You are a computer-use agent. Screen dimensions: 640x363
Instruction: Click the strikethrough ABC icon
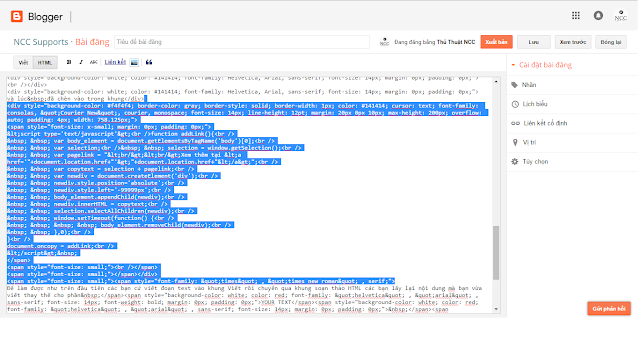click(93, 62)
